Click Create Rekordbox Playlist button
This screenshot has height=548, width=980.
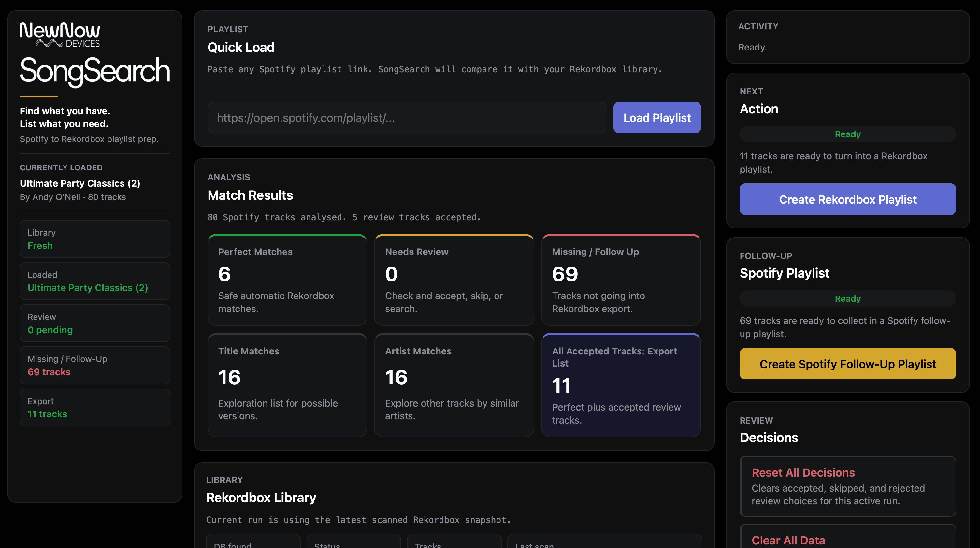coord(848,199)
